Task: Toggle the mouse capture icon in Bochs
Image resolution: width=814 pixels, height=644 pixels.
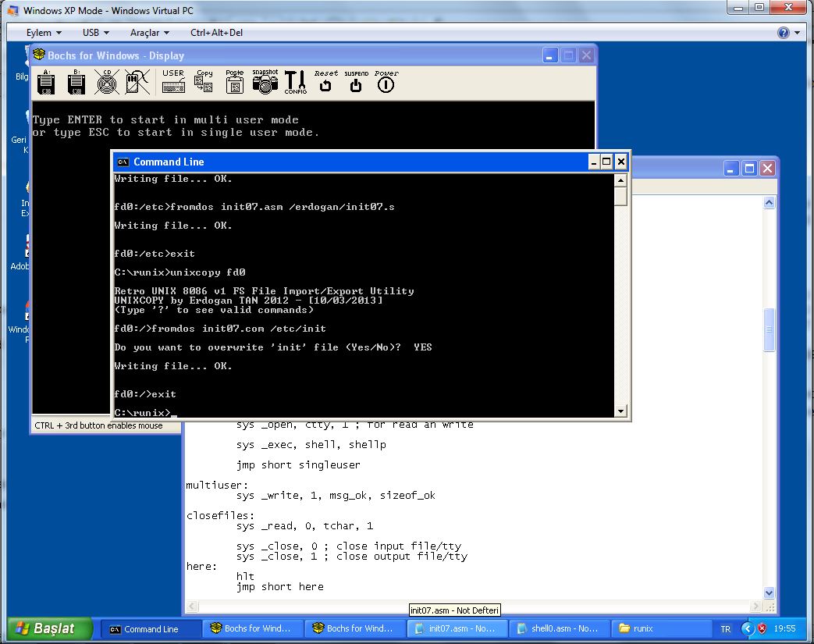Action: pyautogui.click(x=137, y=82)
